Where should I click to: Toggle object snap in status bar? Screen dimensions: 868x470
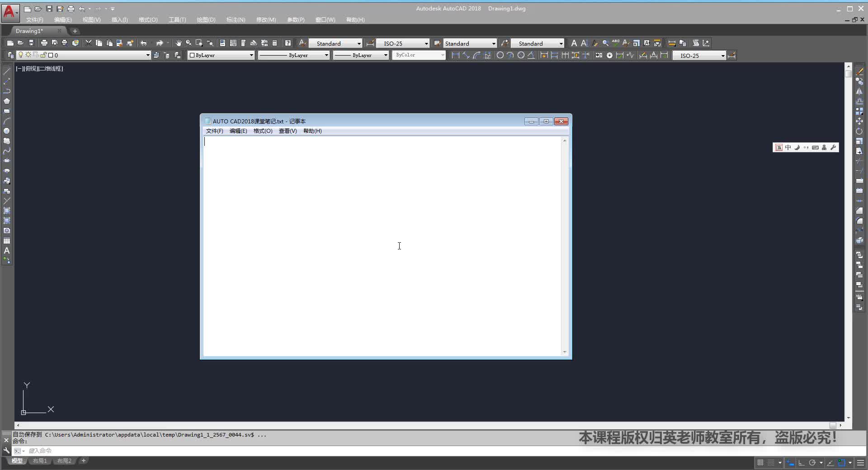click(842, 462)
